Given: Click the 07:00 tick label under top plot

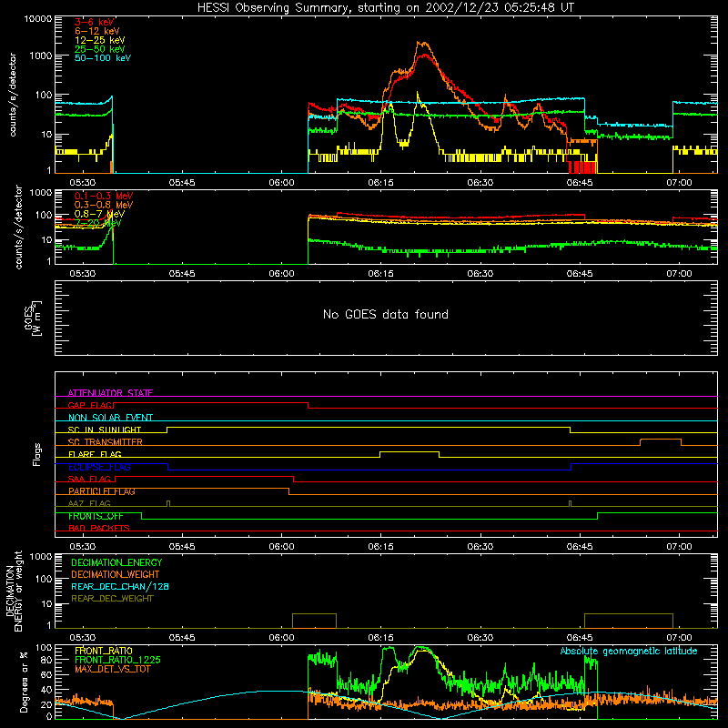Looking at the screenshot, I should coord(679,183).
